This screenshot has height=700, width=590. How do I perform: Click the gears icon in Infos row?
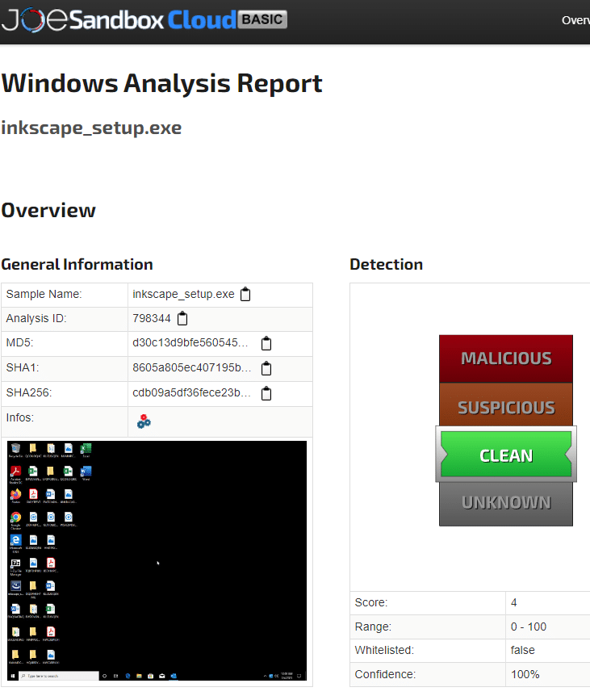tap(144, 421)
